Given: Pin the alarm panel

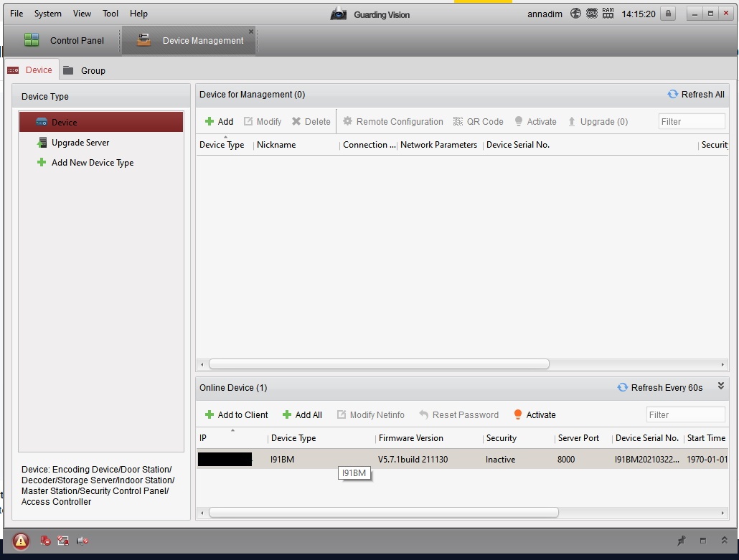Looking at the screenshot, I should pos(681,541).
